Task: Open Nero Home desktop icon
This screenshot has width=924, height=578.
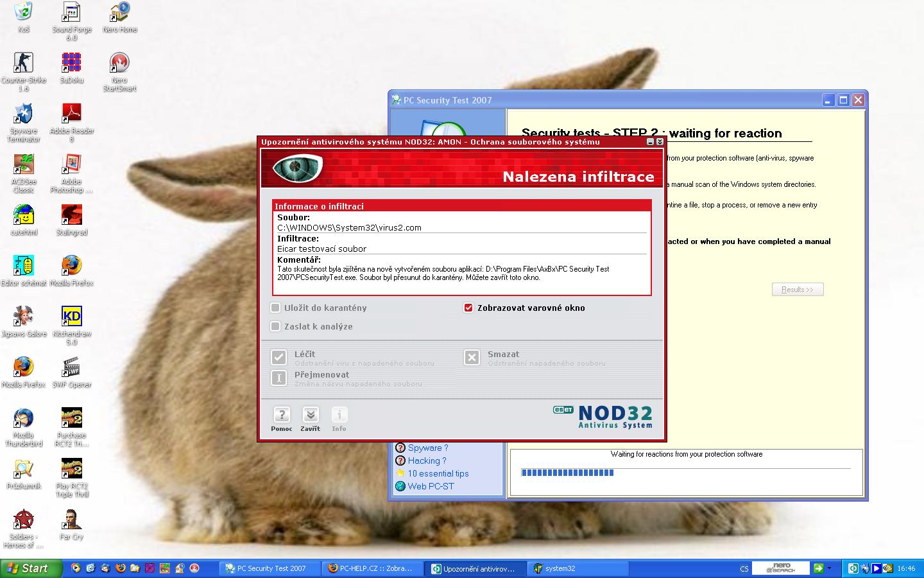Action: 120,18
